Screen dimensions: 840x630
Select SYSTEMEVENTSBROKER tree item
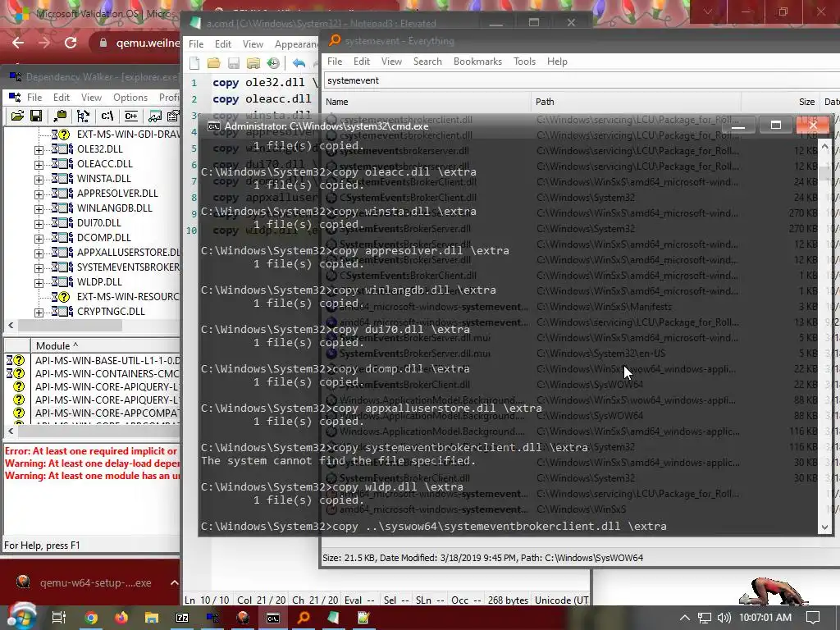point(128,267)
